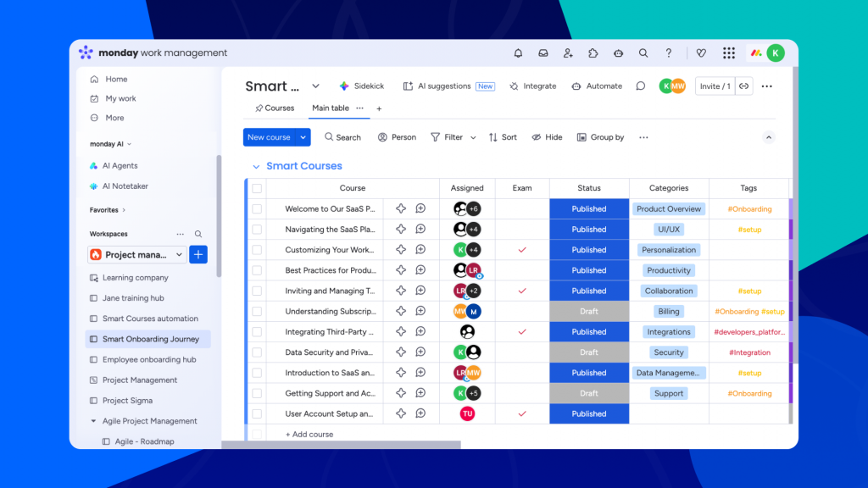The width and height of the screenshot is (868, 488).
Task: Open the nine-dot products switcher grid
Action: [x=728, y=53]
